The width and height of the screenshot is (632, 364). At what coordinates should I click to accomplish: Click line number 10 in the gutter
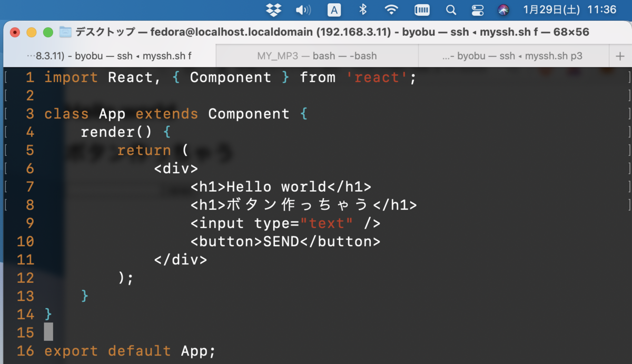point(25,242)
